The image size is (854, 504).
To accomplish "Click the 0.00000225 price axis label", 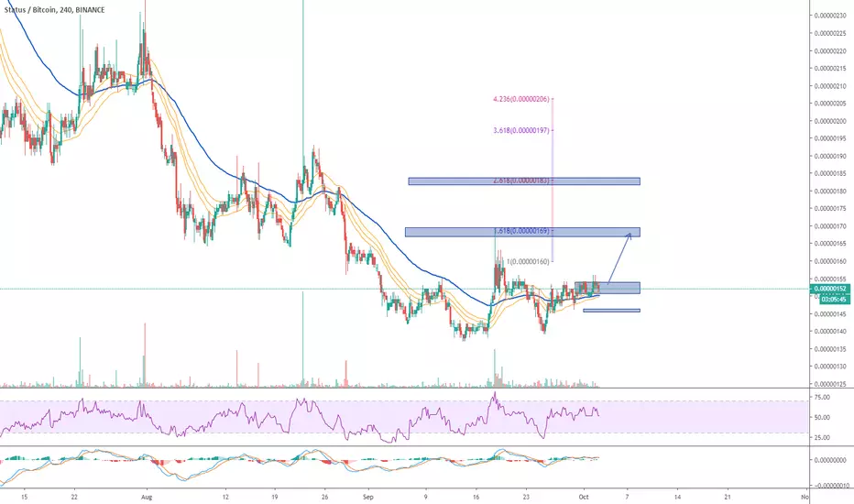I will 830,33.
